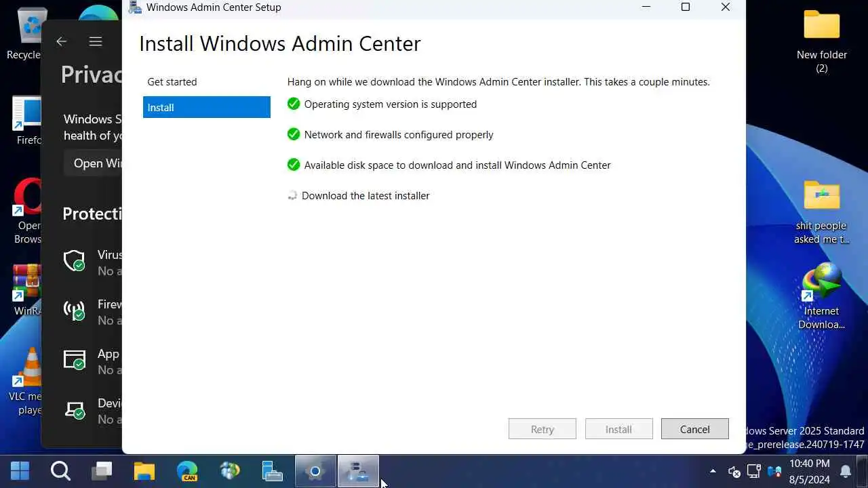Open the notification bell

[846, 471]
